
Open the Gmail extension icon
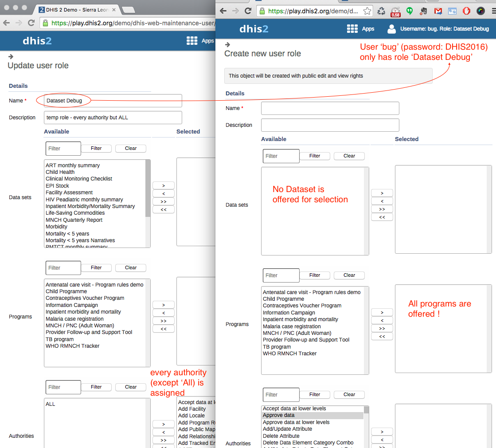click(x=438, y=11)
